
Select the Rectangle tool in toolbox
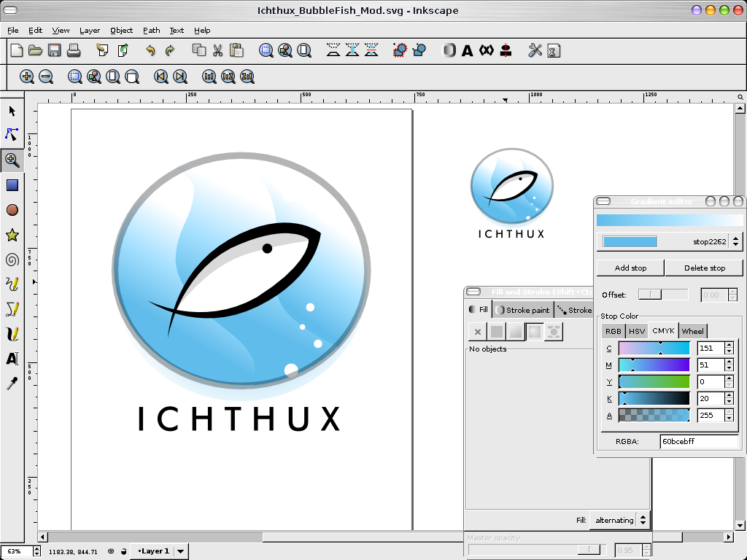[12, 185]
